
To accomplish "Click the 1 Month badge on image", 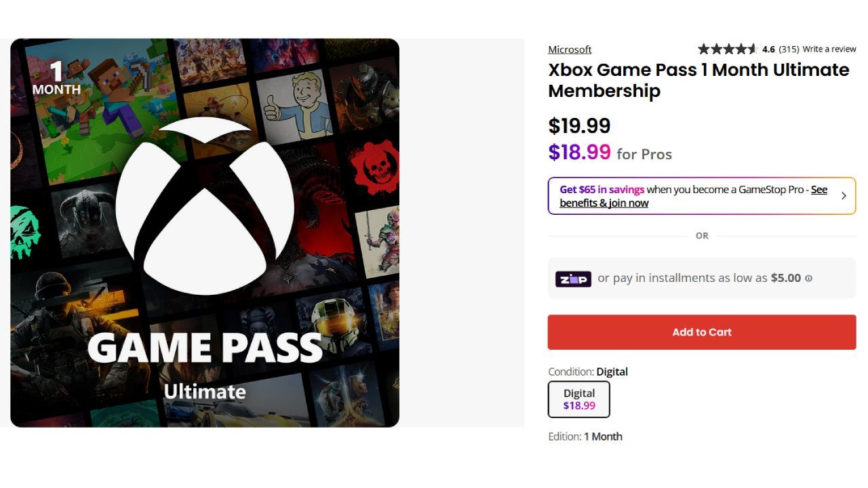I will pos(56,79).
